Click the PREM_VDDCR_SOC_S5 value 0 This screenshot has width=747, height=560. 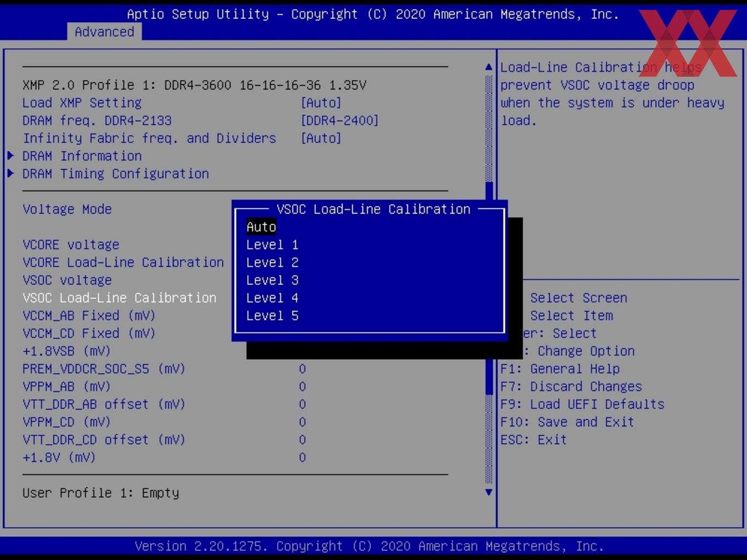(303, 369)
